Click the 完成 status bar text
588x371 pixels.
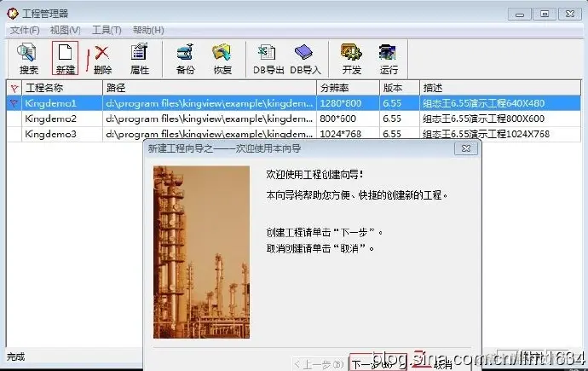click(15, 357)
